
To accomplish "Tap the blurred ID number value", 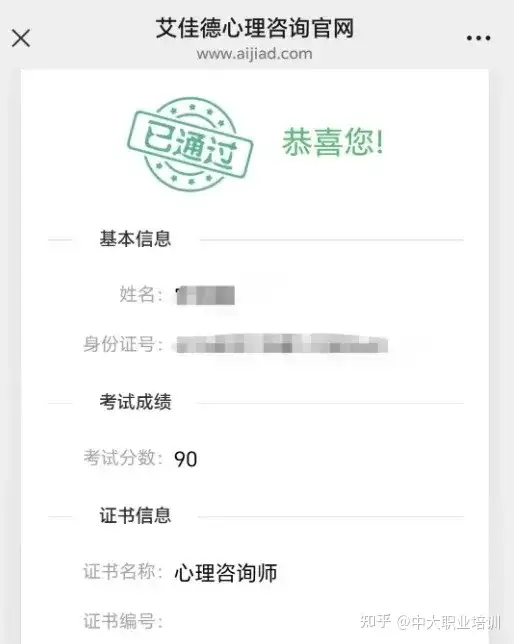I will 282,344.
